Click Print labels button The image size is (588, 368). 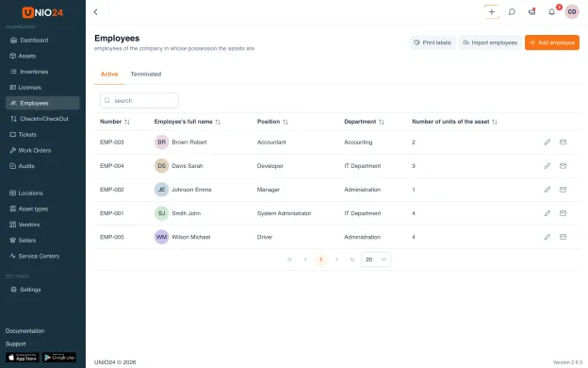(433, 42)
